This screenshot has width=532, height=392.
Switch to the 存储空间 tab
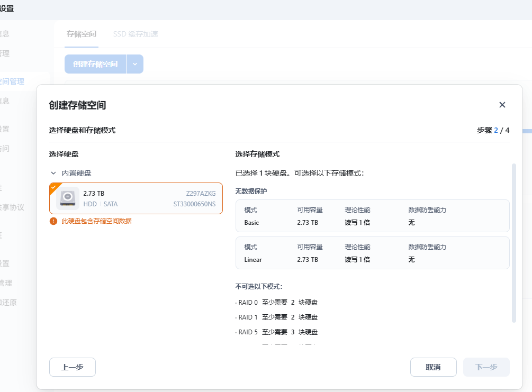tap(82, 34)
